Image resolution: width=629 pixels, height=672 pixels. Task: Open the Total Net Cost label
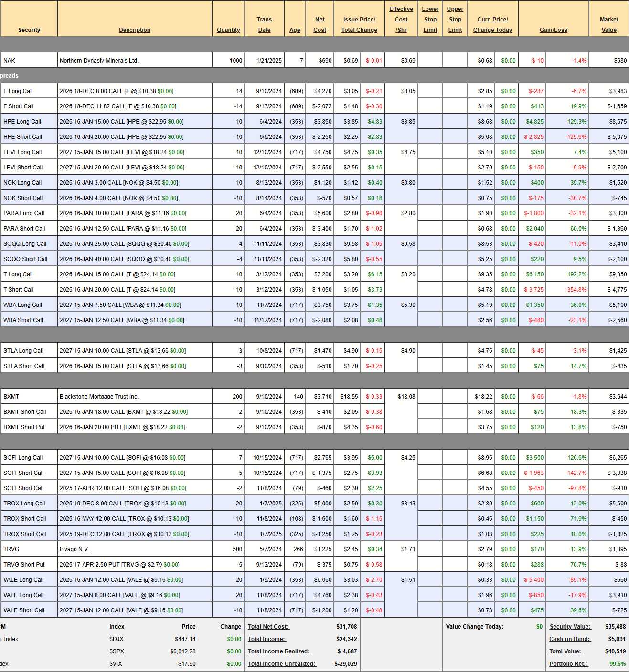[268, 627]
